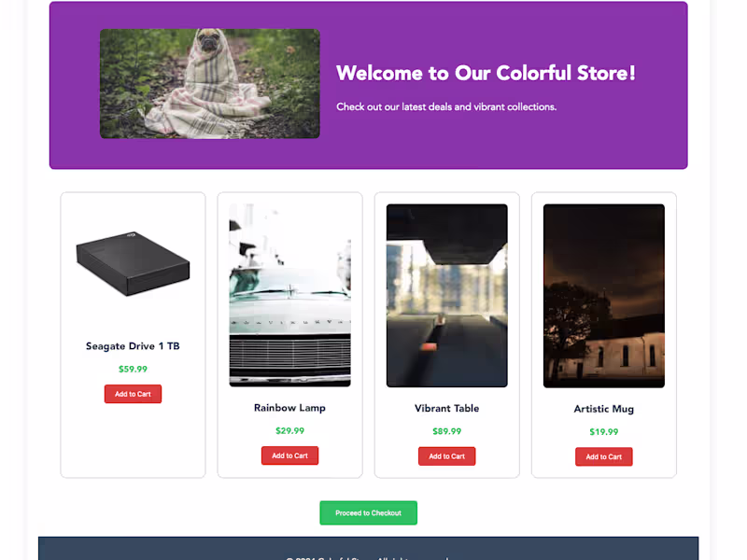Click the $89.99 price label
Image resolution: width=747 pixels, height=560 pixels.
click(x=447, y=431)
